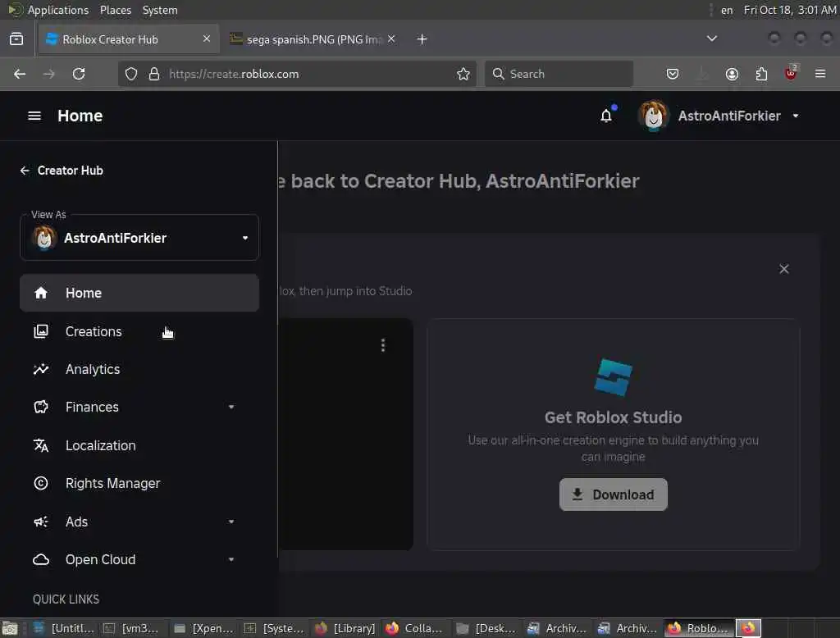Viewport: 840px width, 638px height.
Task: Dismiss the getting started panel
Action: [783, 269]
